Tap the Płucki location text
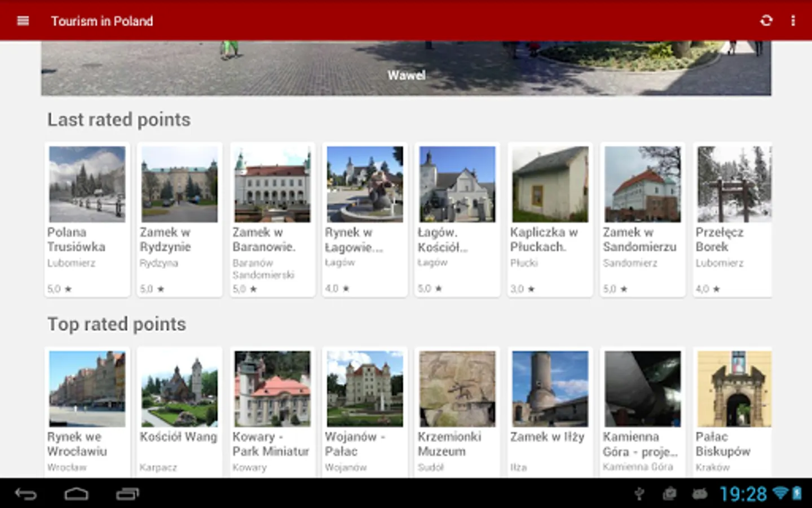Viewport: 812px width, 508px height. pos(524,263)
